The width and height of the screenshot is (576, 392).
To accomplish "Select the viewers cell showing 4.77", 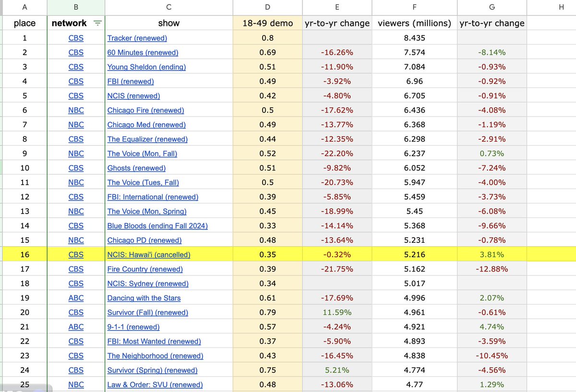I will [x=414, y=384].
